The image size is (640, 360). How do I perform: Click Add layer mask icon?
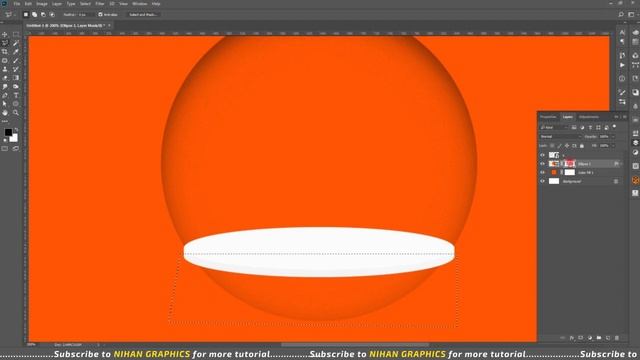coord(581,338)
